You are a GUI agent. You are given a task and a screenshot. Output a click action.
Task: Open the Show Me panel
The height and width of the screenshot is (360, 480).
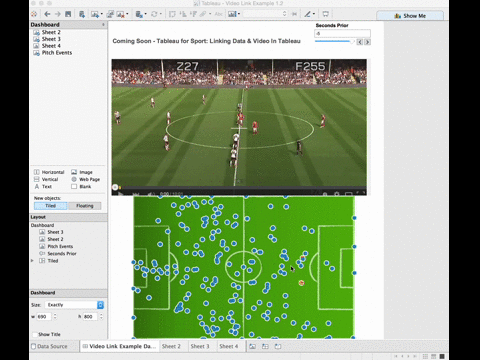tap(410, 16)
